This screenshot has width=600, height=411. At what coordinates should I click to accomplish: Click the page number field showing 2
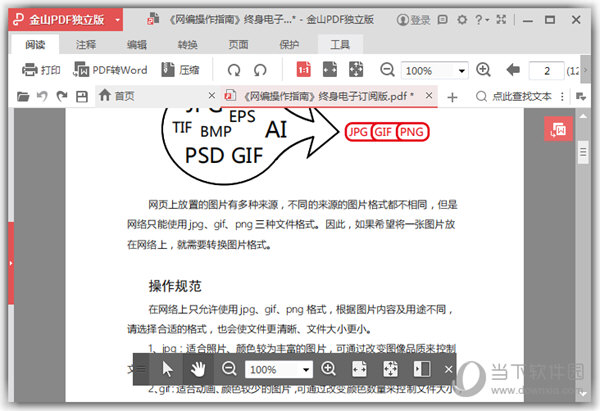point(546,70)
